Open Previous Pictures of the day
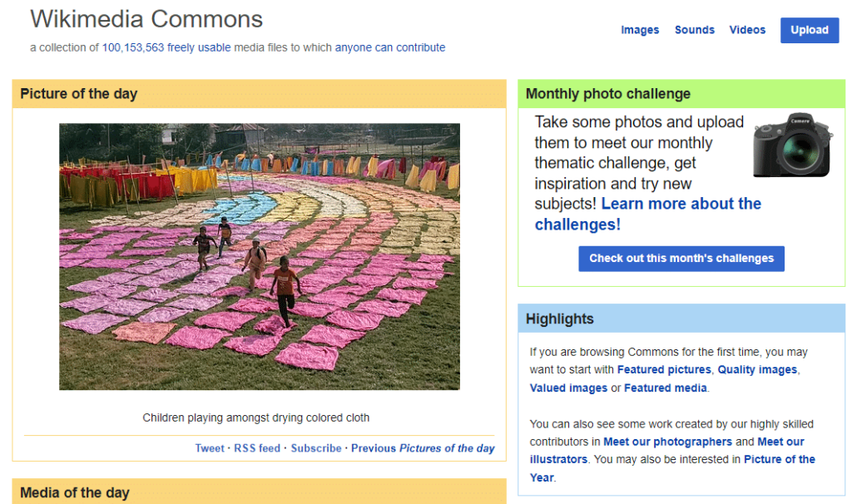Screen dimensions: 852x504 coord(423,448)
